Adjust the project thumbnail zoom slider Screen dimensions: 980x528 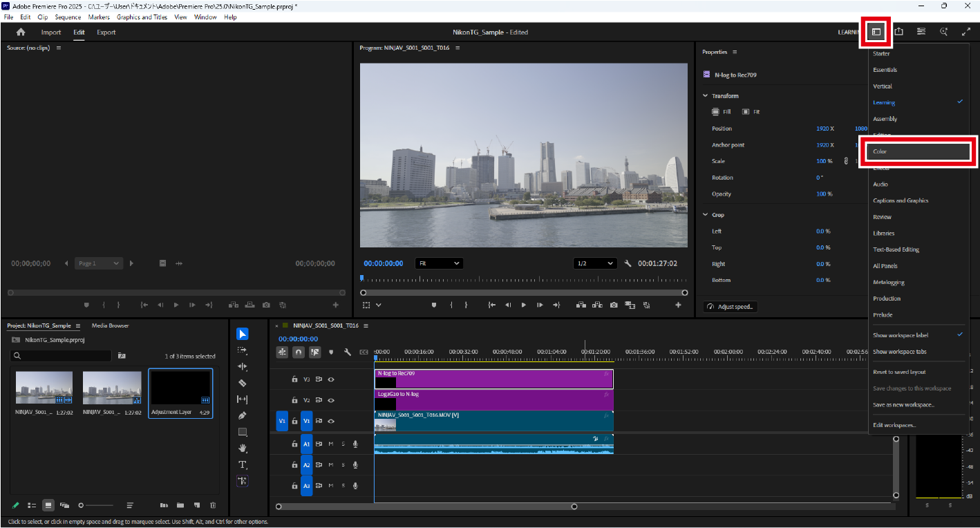tap(82, 505)
